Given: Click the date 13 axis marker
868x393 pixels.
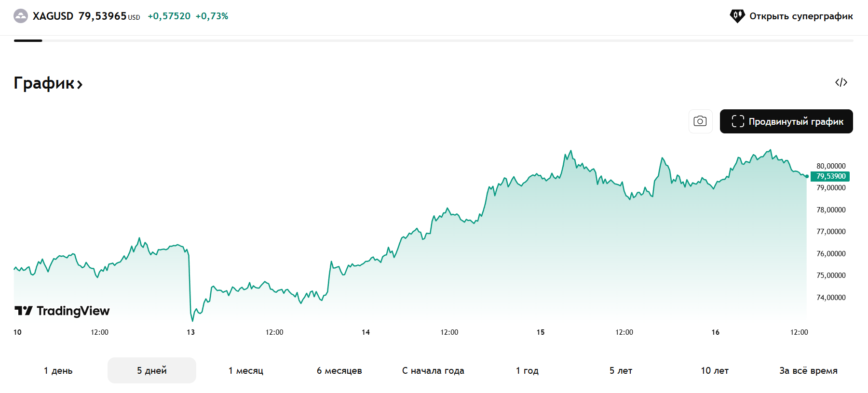Looking at the screenshot, I should (191, 332).
